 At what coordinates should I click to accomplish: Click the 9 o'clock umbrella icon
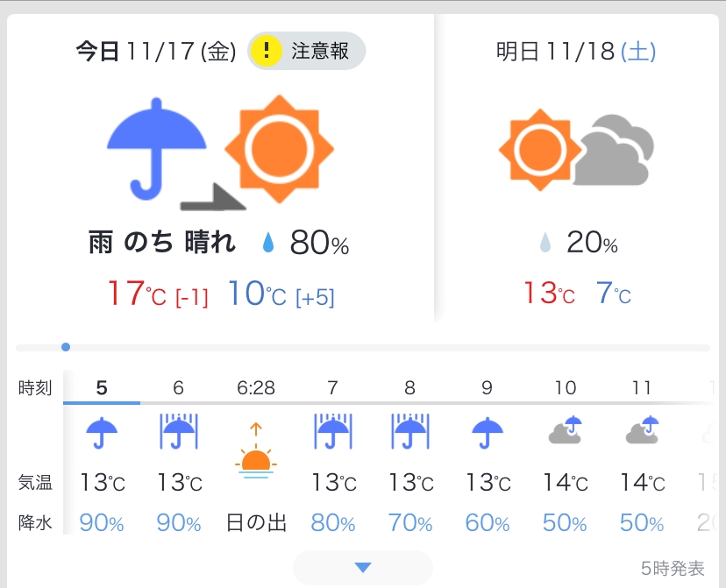tap(488, 432)
